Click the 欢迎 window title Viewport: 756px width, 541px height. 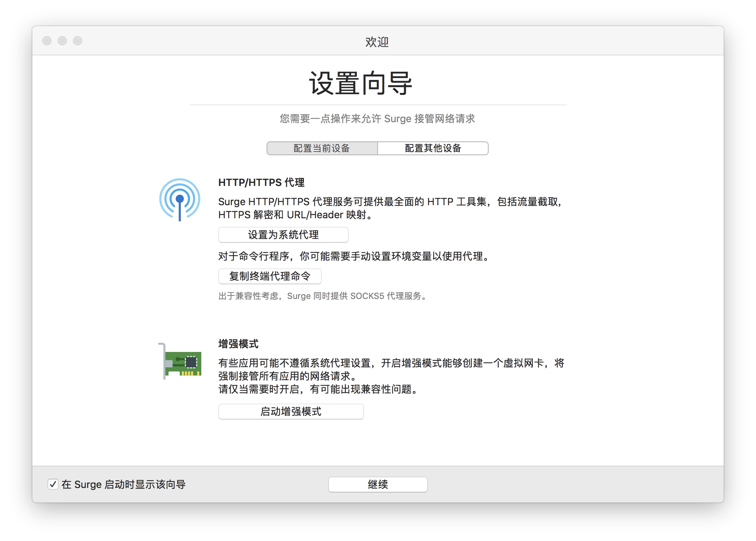377,41
